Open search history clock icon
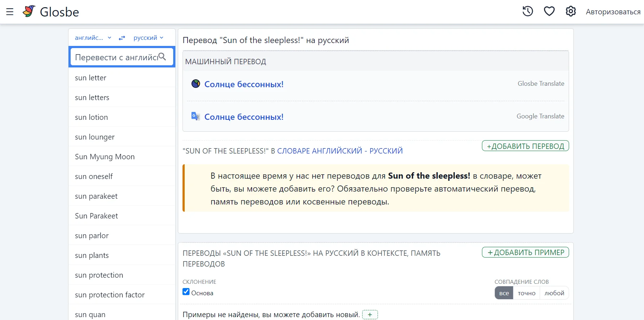644x320 pixels. point(527,11)
